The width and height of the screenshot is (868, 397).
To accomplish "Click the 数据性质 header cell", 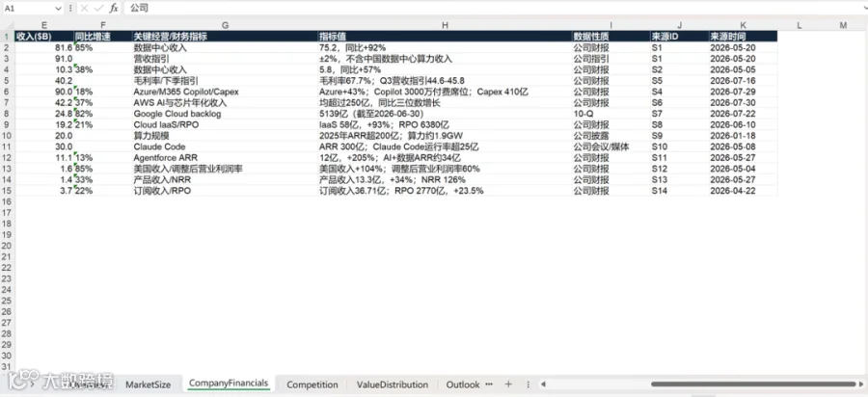I will click(x=611, y=37).
